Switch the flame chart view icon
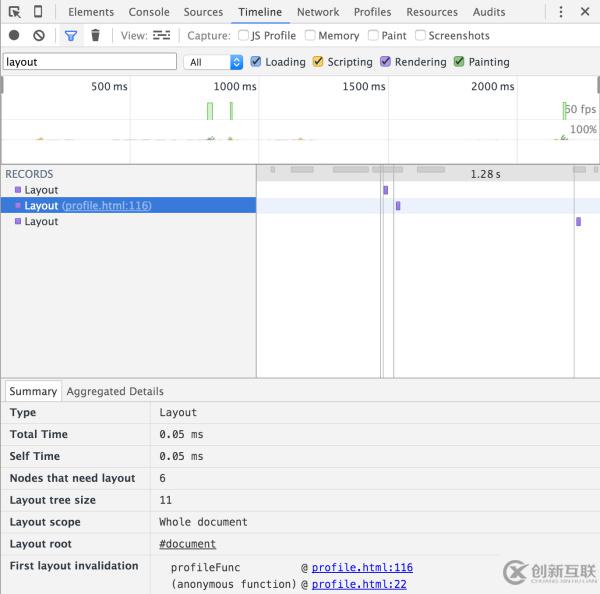 click(161, 35)
